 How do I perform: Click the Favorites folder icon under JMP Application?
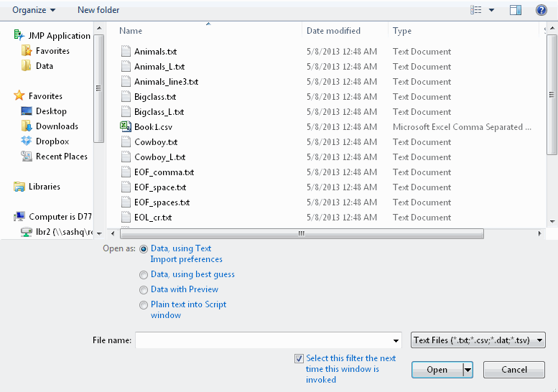click(x=27, y=50)
